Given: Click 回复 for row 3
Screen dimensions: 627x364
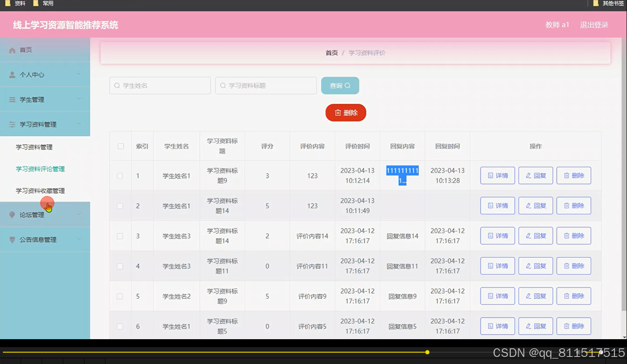Looking at the screenshot, I should pyautogui.click(x=536, y=236).
